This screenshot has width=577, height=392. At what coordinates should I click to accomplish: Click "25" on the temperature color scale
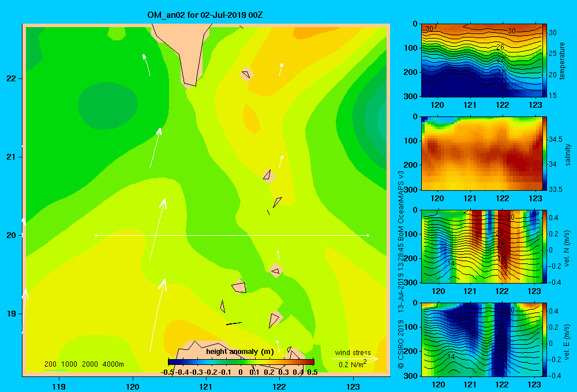click(553, 54)
